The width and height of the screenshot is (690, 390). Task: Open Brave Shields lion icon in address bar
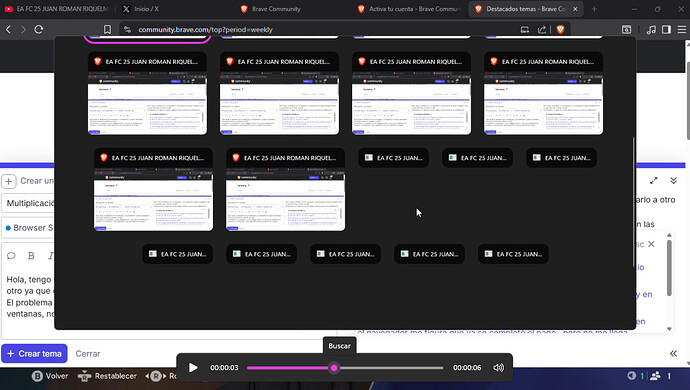[560, 29]
